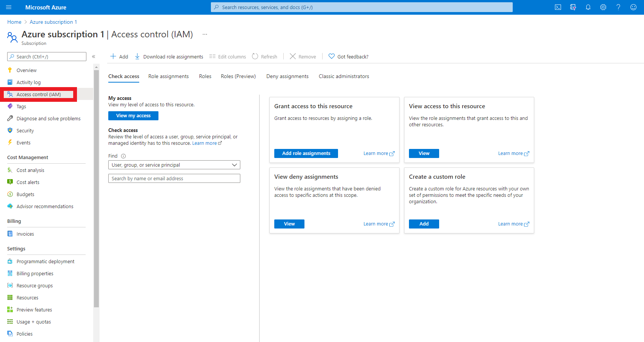Screen dimensions: 644x342
Task: Click Add role assignments button
Action: click(x=306, y=153)
